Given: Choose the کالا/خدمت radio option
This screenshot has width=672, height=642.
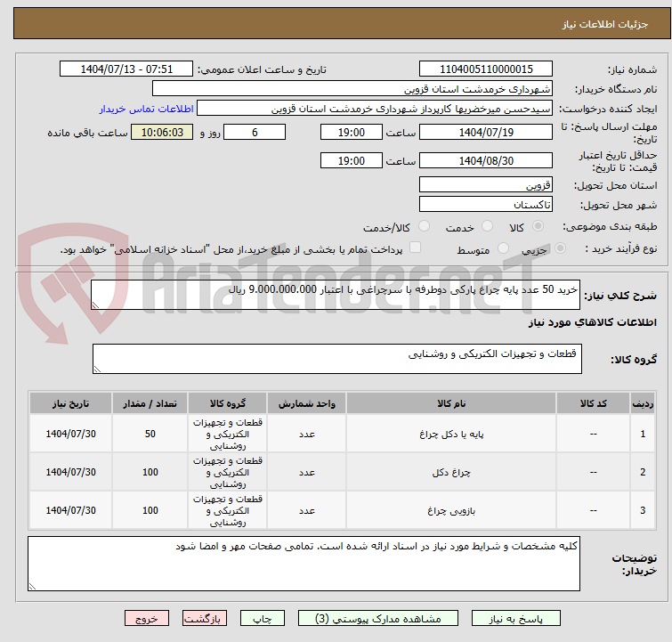Looking at the screenshot, I should [424, 227].
